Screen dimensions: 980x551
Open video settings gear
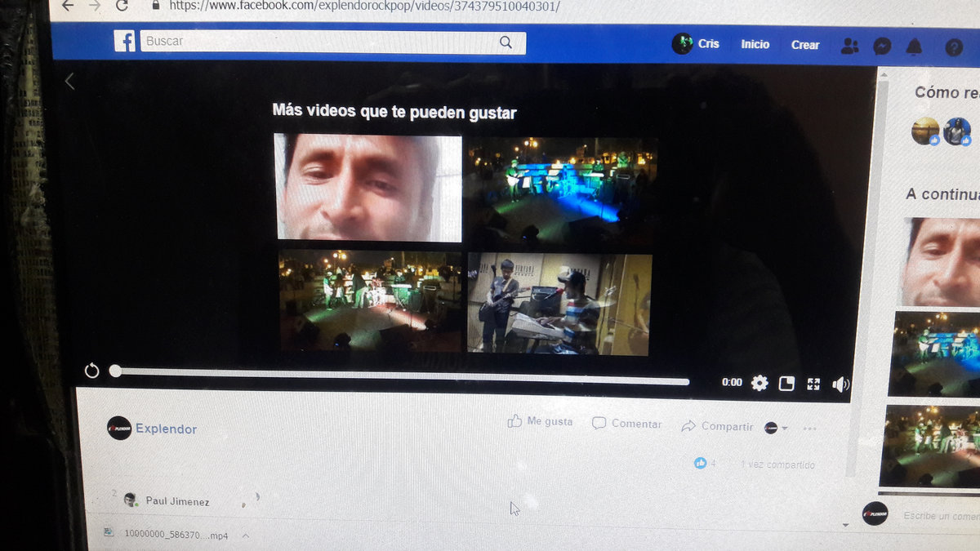tap(759, 383)
